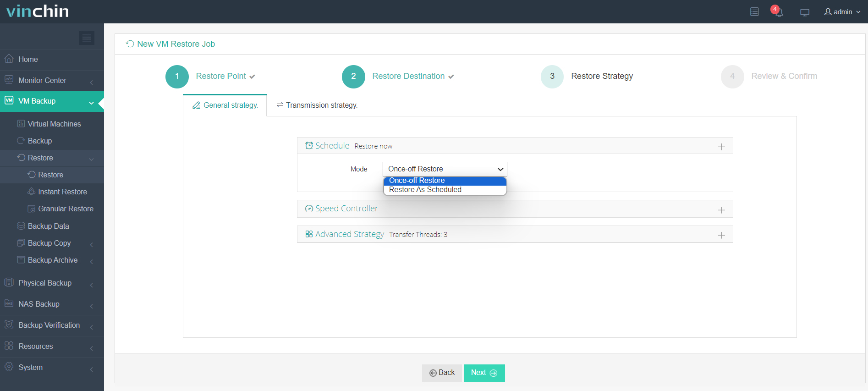Open the Home page

(28, 60)
